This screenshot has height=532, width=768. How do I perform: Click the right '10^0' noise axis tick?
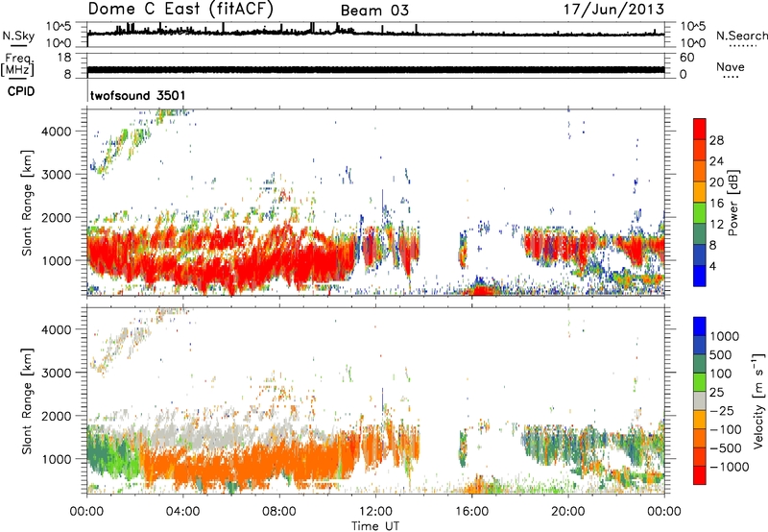tap(692, 43)
